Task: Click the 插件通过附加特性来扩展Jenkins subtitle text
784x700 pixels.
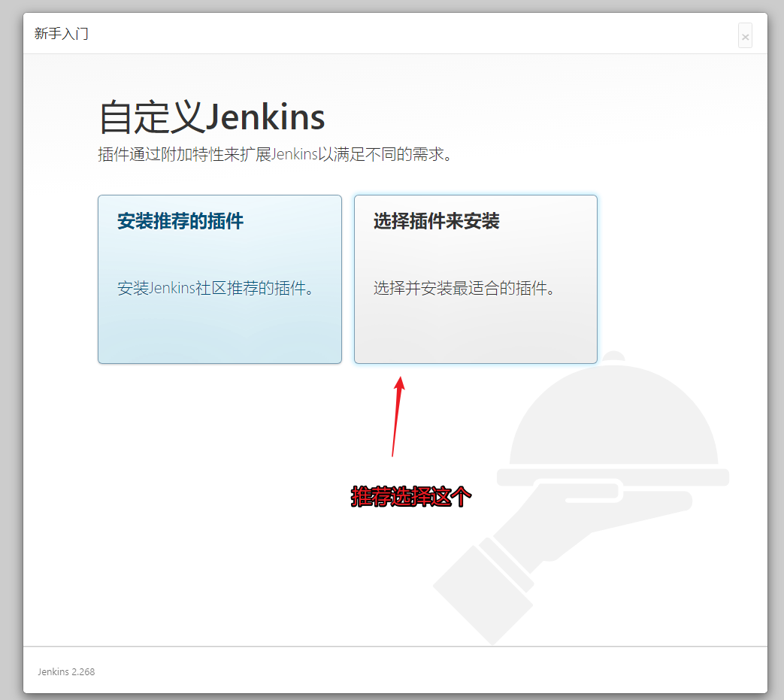Action: (x=275, y=154)
